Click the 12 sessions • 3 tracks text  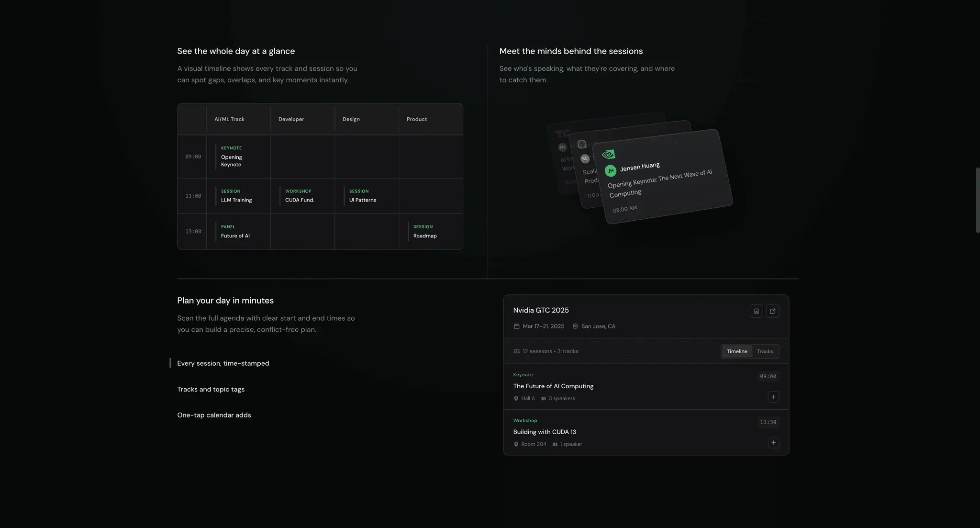click(550, 351)
